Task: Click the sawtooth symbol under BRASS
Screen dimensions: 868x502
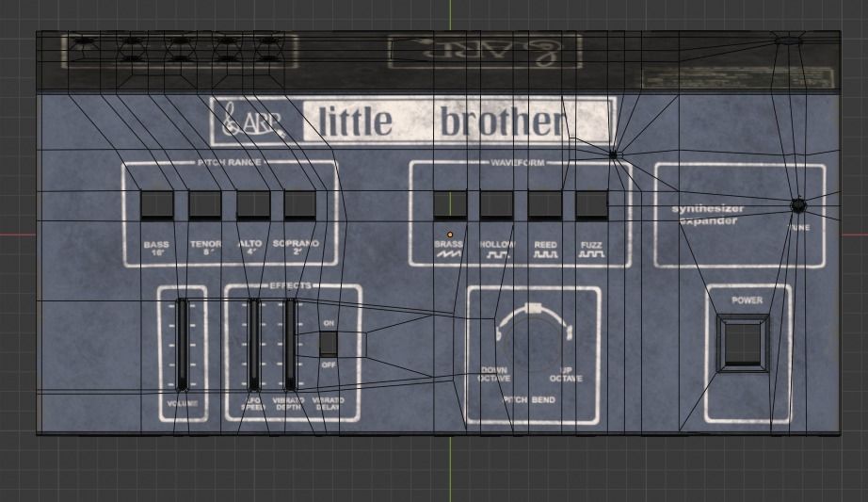Action: tap(449, 254)
